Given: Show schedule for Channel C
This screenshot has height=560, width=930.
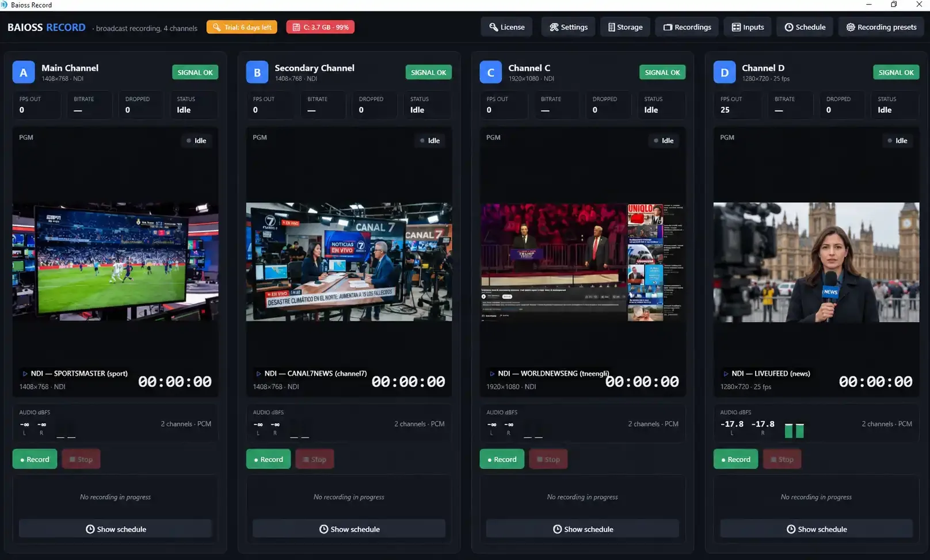Looking at the screenshot, I should [x=583, y=529].
